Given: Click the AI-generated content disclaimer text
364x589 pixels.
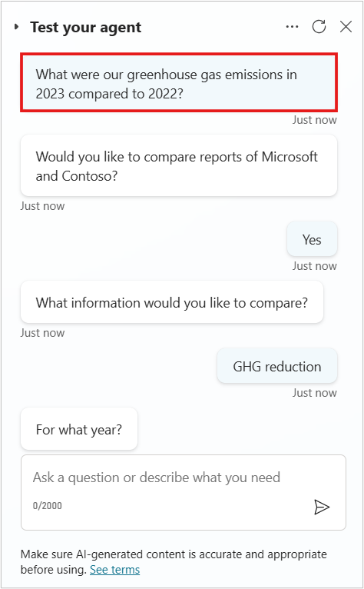Looking at the screenshot, I should [174, 561].
